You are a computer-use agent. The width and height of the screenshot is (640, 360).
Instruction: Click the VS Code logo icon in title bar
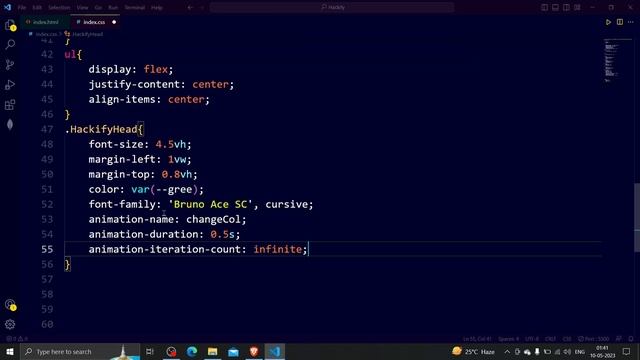(7, 7)
